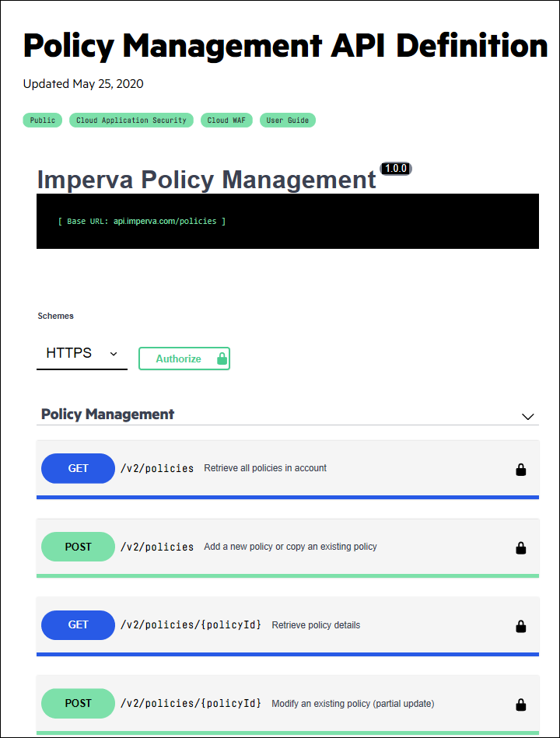Click the Policy Management section heading
560x738 pixels.
(107, 414)
